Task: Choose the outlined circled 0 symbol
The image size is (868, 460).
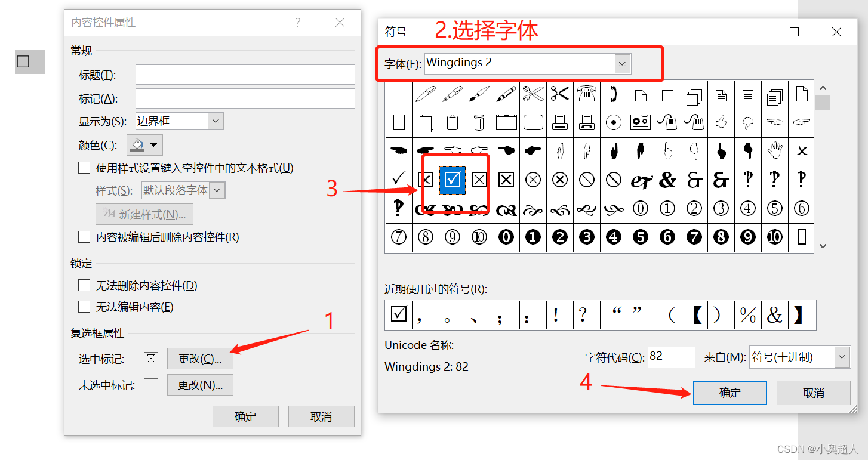Action: tap(641, 208)
